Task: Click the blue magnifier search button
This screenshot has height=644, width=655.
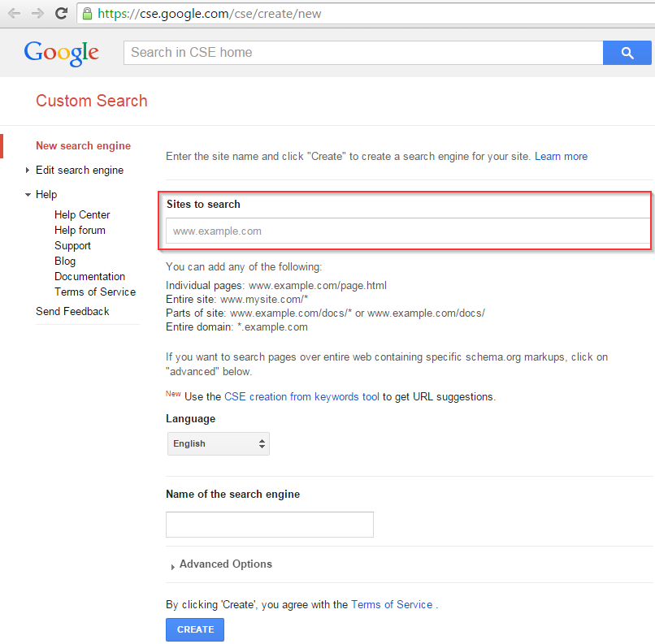Action: [627, 53]
